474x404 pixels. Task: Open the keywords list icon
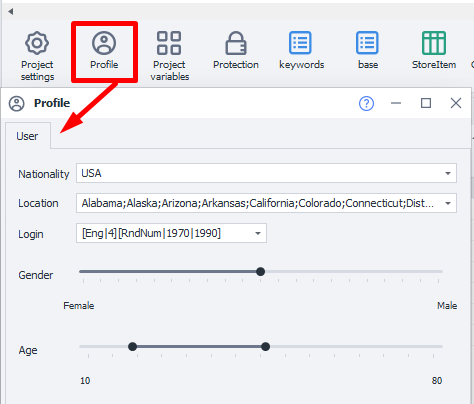(300, 43)
